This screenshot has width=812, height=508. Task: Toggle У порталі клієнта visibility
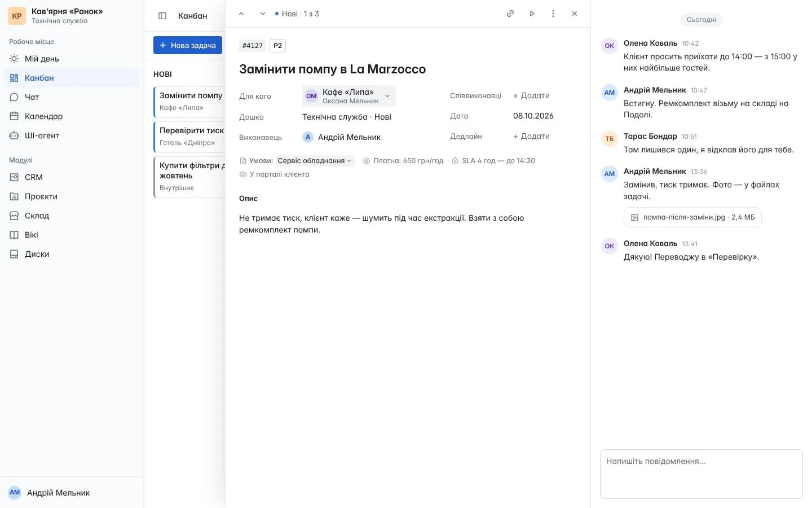275,174
